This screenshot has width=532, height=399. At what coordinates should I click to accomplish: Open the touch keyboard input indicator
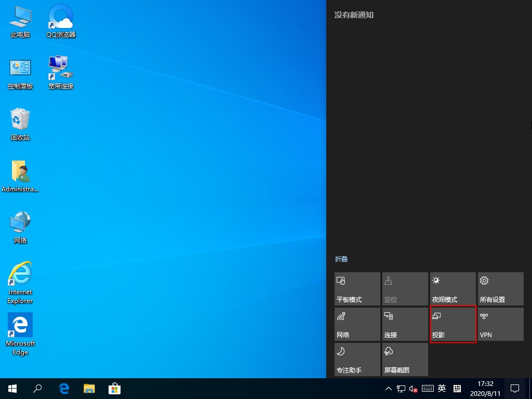[x=428, y=388]
